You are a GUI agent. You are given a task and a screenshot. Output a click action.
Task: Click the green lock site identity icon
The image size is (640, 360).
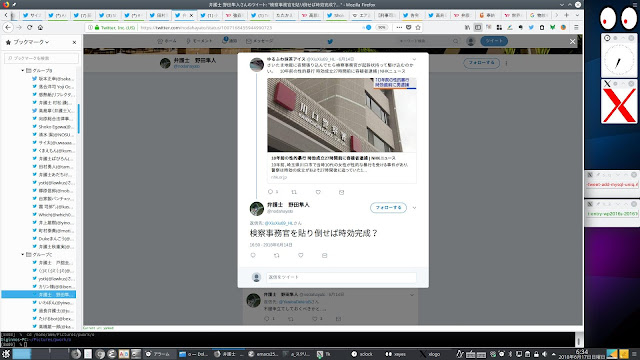[97, 27]
